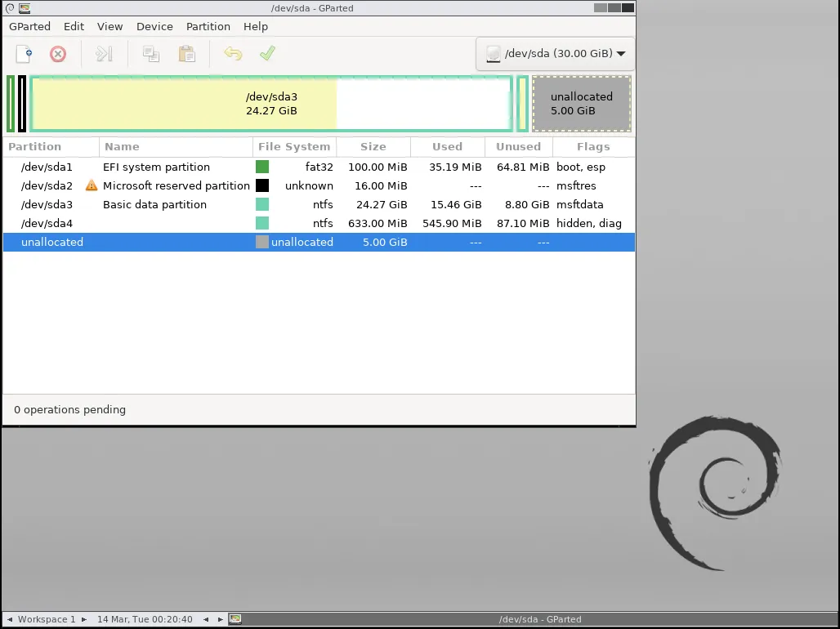Switch to next workspace using taskbar arrow
Image resolution: width=840 pixels, height=629 pixels.
(x=84, y=619)
